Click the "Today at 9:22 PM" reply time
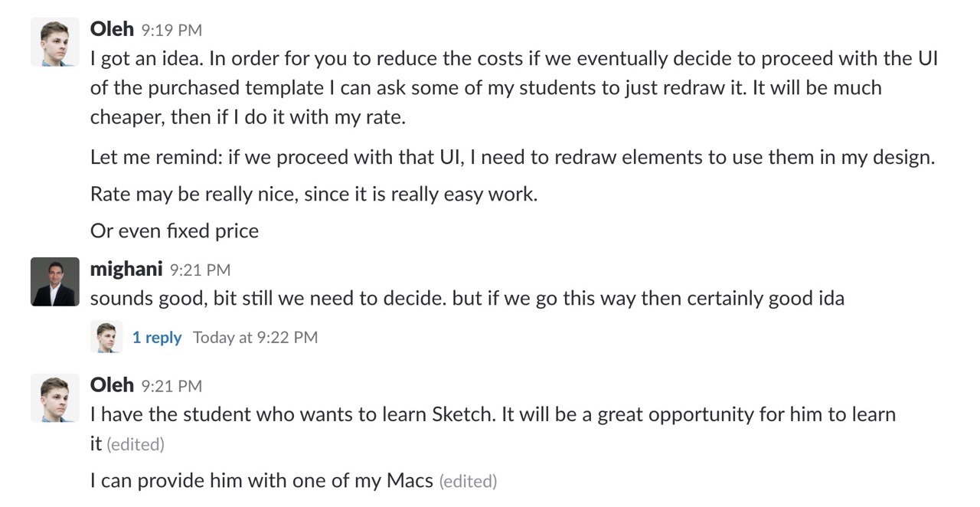 (255, 338)
